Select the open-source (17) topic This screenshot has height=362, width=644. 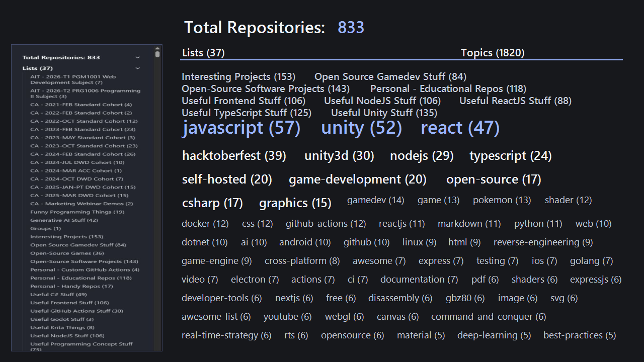tap(494, 179)
